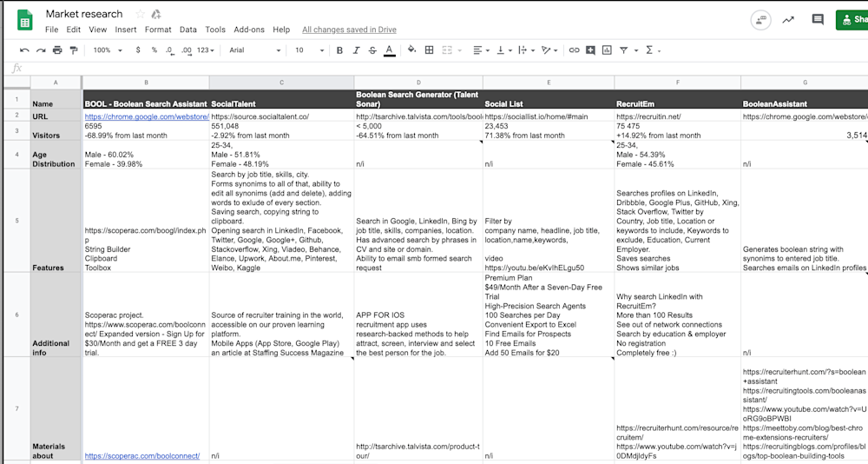Open text rotation dropdown

(x=549, y=50)
